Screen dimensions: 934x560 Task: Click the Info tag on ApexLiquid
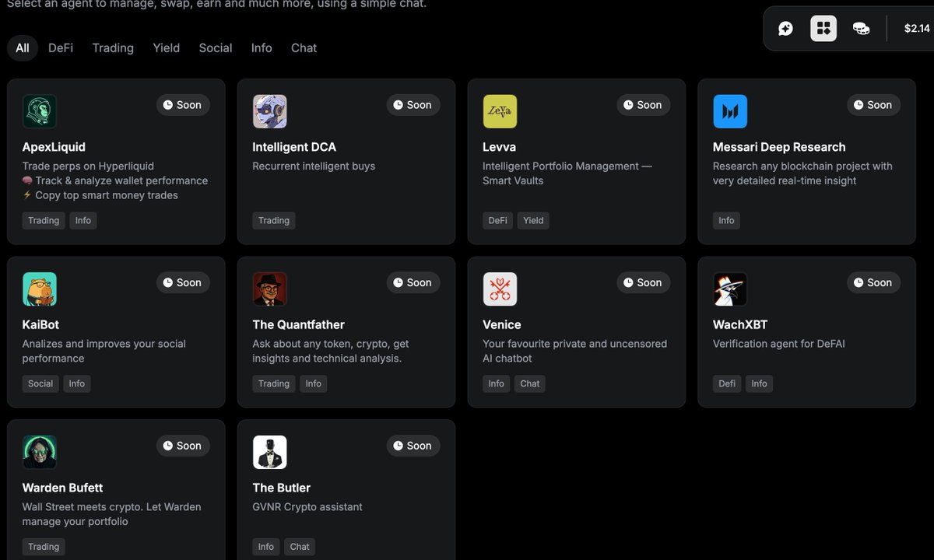tap(83, 221)
